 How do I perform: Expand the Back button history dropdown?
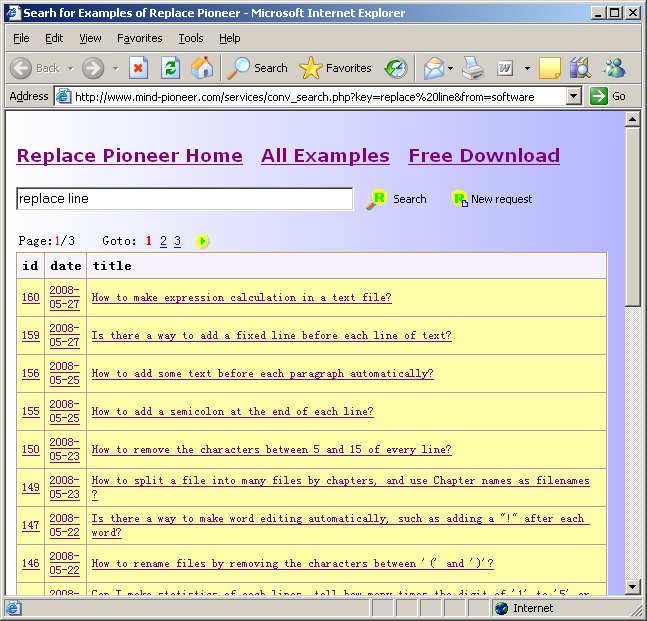[x=70, y=69]
